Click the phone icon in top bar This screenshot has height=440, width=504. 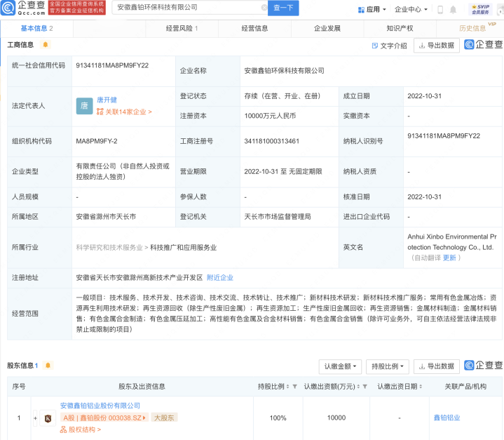(440, 10)
